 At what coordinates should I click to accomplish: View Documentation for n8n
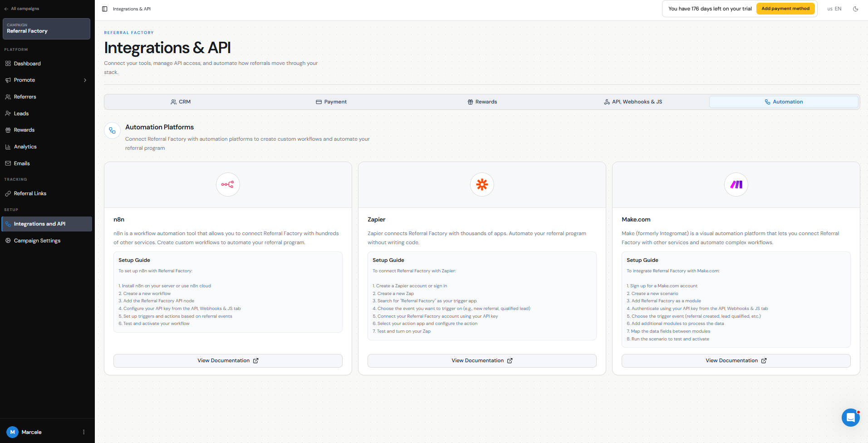228,361
